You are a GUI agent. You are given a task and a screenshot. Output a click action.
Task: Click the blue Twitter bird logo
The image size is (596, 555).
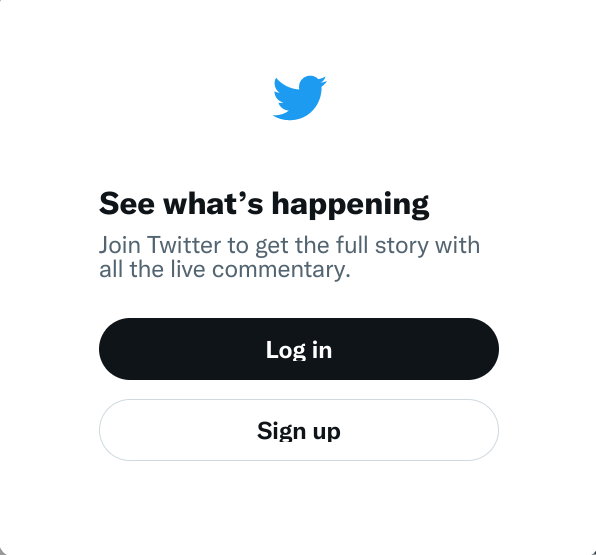click(x=300, y=98)
